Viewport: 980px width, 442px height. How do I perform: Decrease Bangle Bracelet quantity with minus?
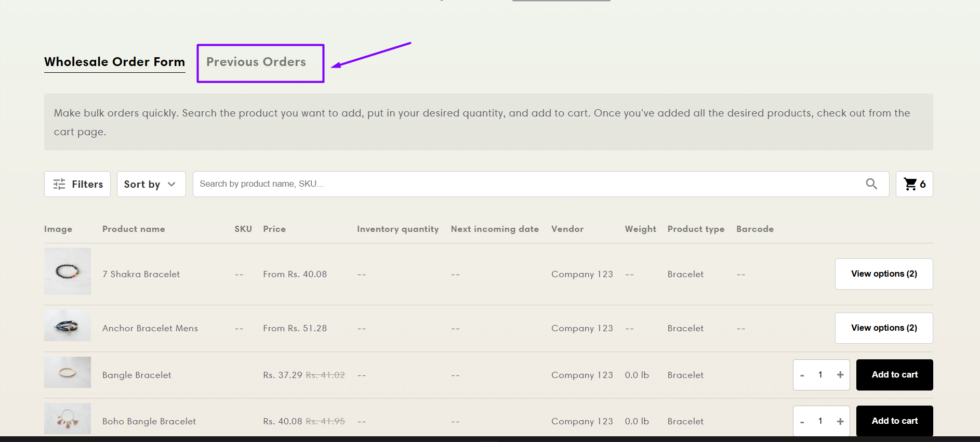(802, 375)
